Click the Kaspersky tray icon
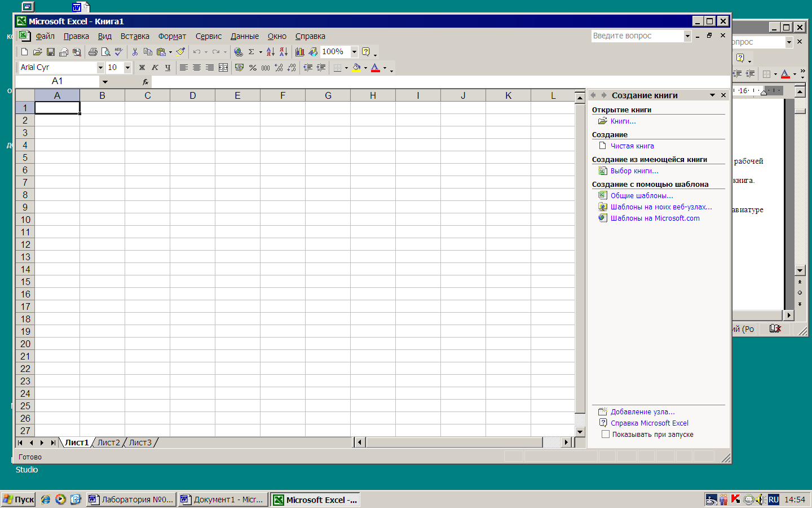 (735, 499)
